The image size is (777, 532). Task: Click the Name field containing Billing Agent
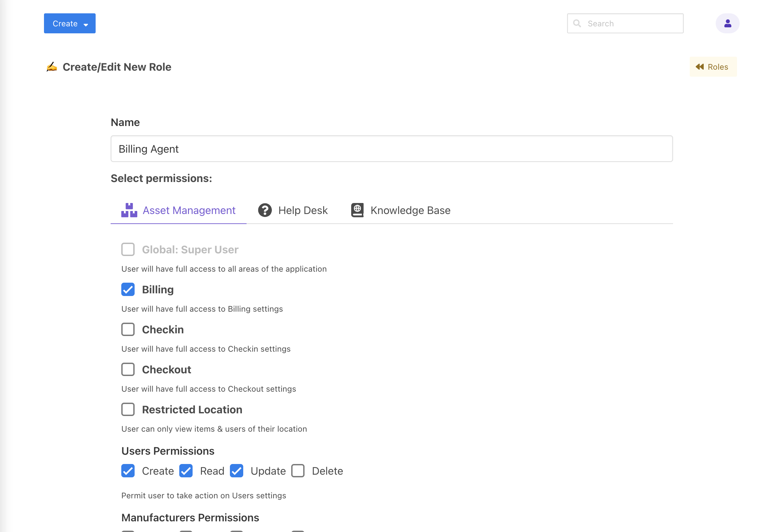[391, 149]
